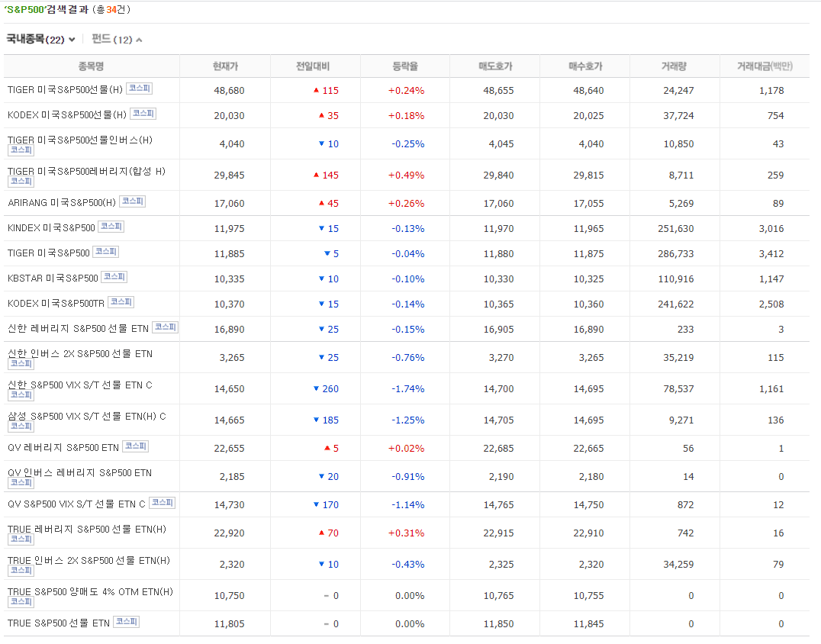Click the 종목명 column header

[x=91, y=66]
